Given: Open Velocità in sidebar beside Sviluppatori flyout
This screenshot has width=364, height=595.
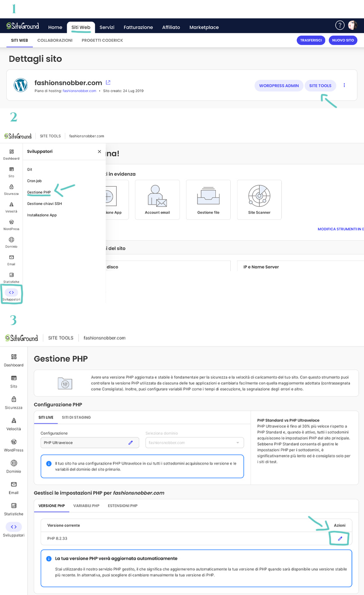Looking at the screenshot, I should 11,208.
